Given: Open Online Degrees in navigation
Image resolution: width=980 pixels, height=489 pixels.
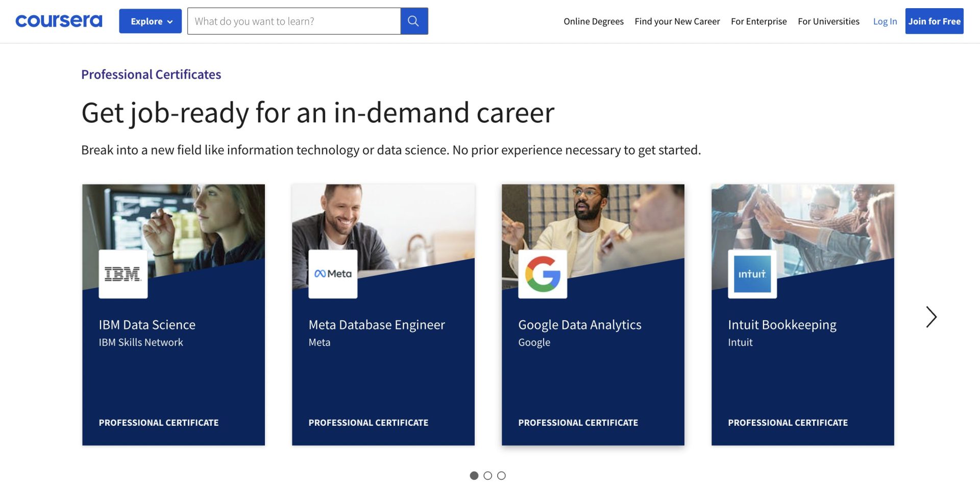Looking at the screenshot, I should (x=593, y=21).
